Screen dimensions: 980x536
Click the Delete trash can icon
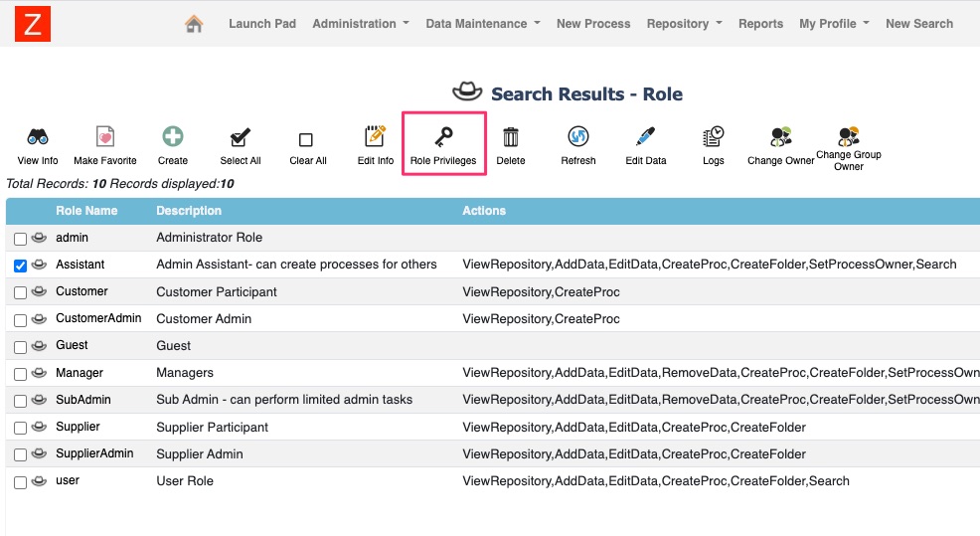(511, 136)
